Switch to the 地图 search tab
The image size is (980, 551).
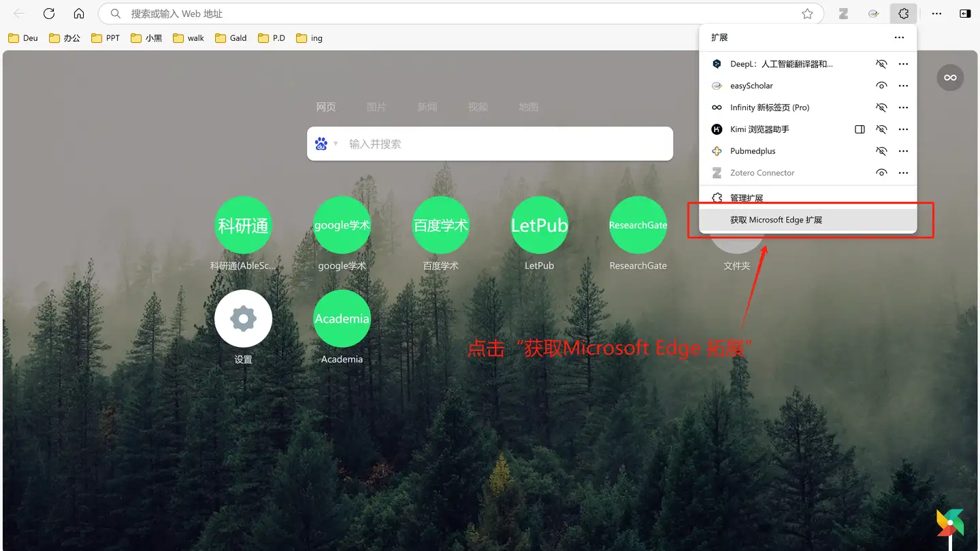point(528,107)
